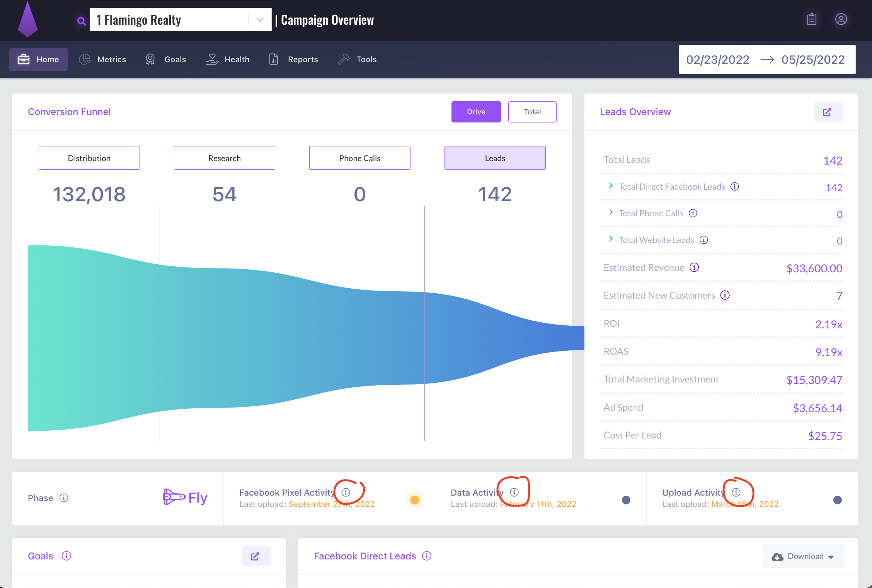872x588 pixels.
Task: Expand Total Phone Calls row
Action: 611,212
